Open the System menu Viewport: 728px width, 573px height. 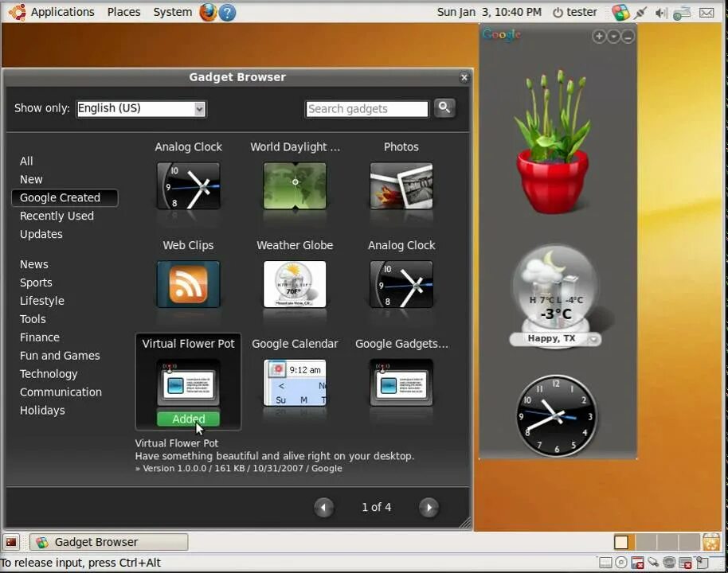click(x=172, y=12)
